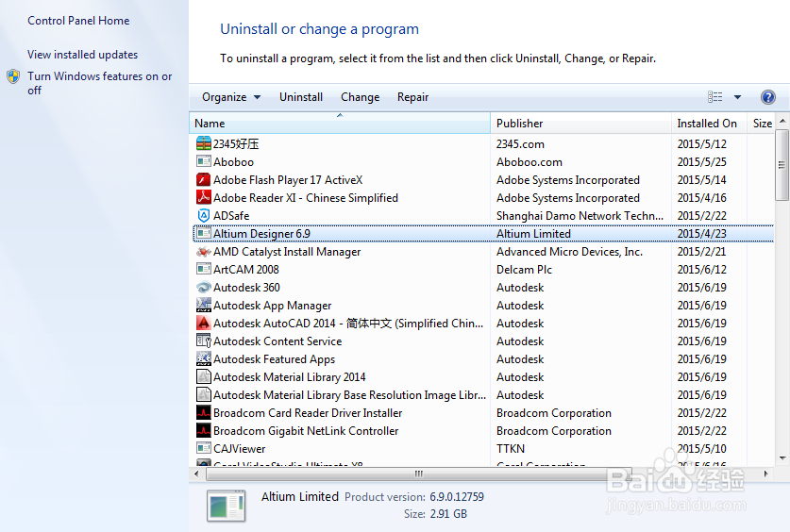Click the 2345好压 program icon
Screen dimensions: 790x532
(204, 144)
